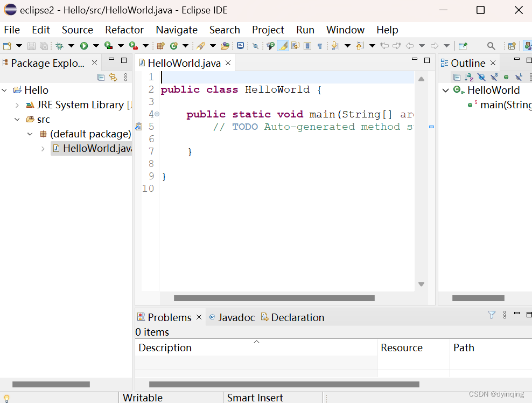Toggle Link with Editor in Package Explorer

pyautogui.click(x=113, y=78)
